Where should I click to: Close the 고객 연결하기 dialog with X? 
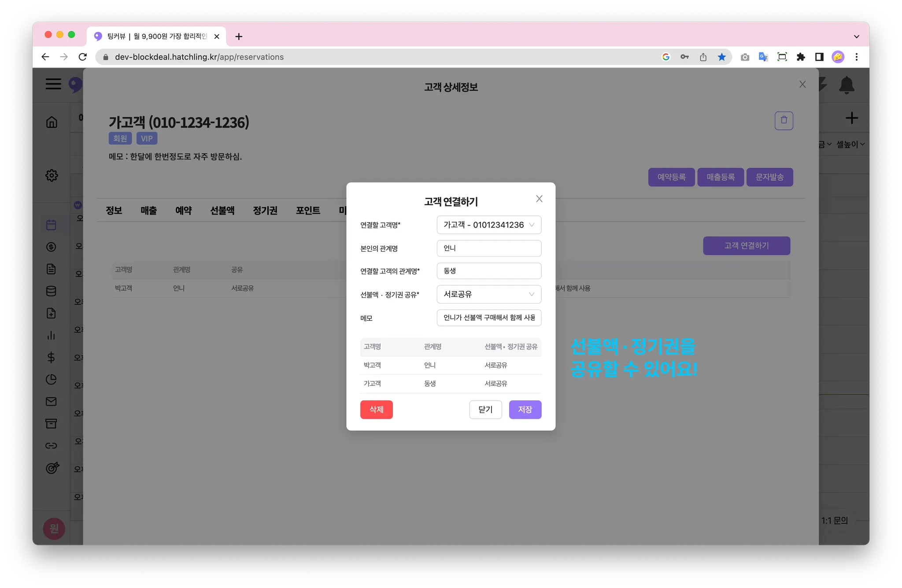tap(539, 199)
